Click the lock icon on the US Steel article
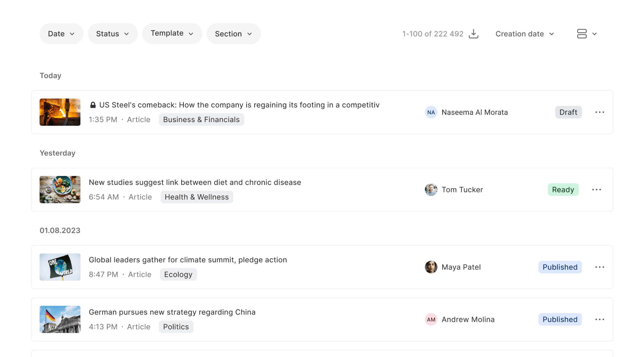 click(93, 105)
